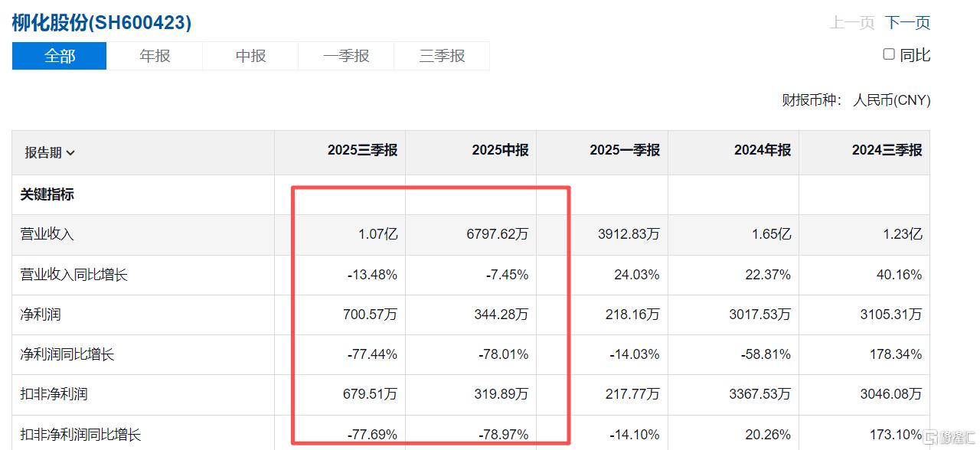Click growth value 40.16%
The image size is (980, 450).
point(900,275)
